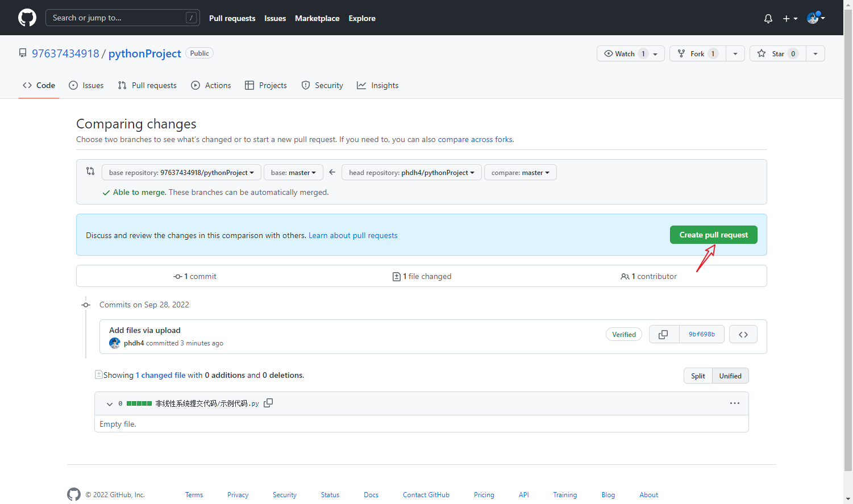Switch to the Security tab
This screenshot has height=504, width=853.
[x=322, y=85]
